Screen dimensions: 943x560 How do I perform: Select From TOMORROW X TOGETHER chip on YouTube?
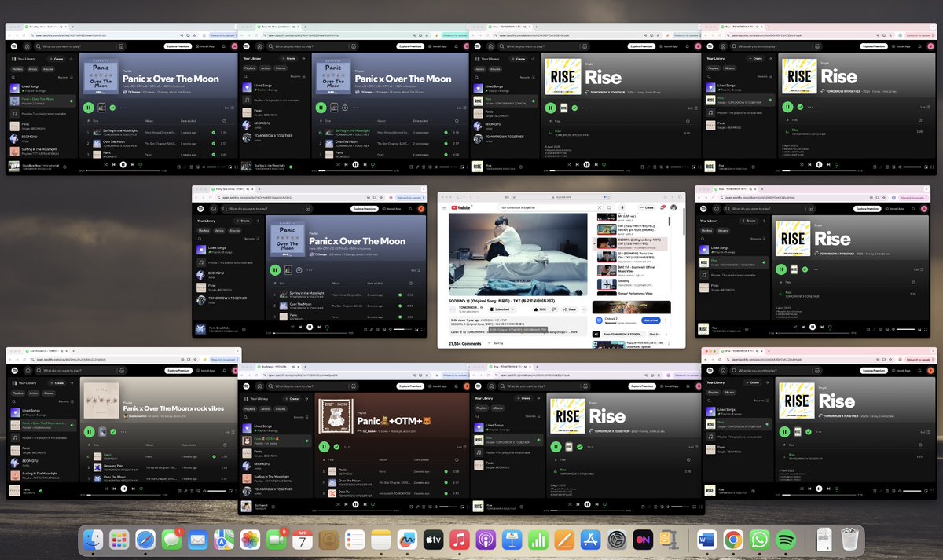(x=623, y=334)
